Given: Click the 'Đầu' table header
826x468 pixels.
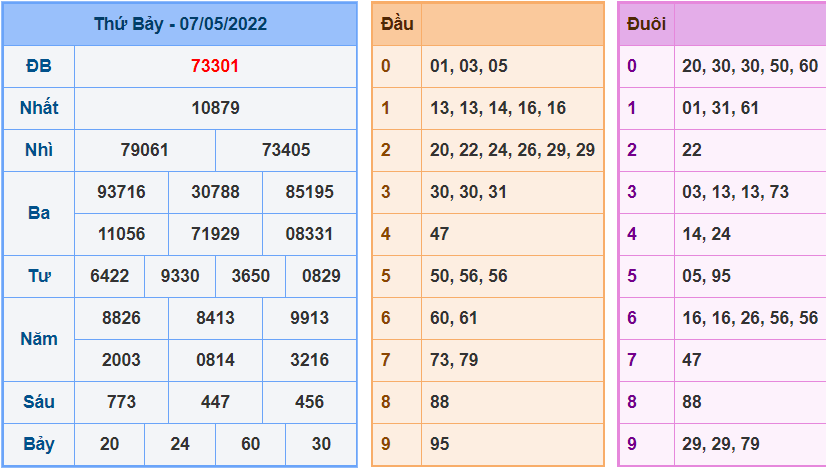Looking at the screenshot, I should (397, 24).
